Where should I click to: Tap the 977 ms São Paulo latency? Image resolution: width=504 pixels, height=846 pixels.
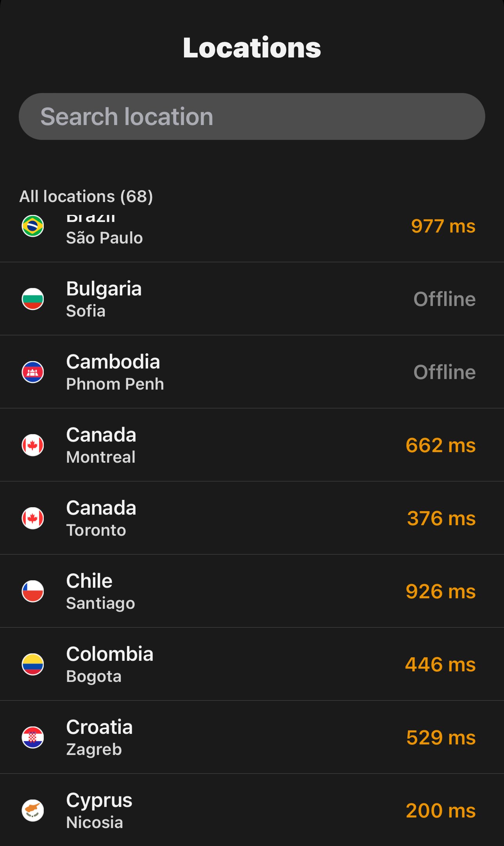pyautogui.click(x=443, y=226)
